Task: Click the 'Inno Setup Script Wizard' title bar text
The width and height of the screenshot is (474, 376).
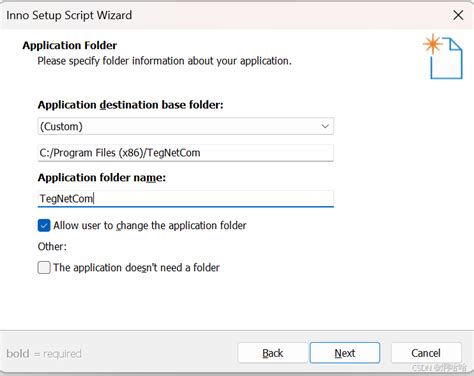Action: [x=69, y=15]
